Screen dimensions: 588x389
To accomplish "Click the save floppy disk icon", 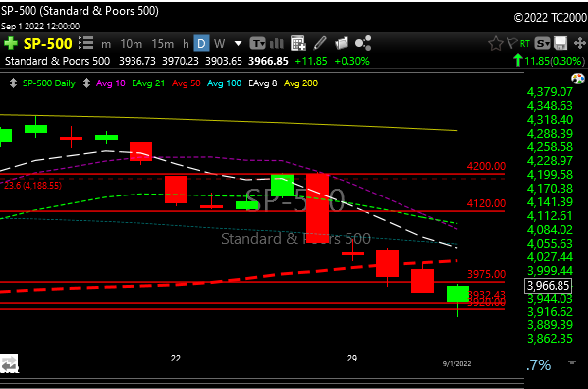I will (x=561, y=43).
